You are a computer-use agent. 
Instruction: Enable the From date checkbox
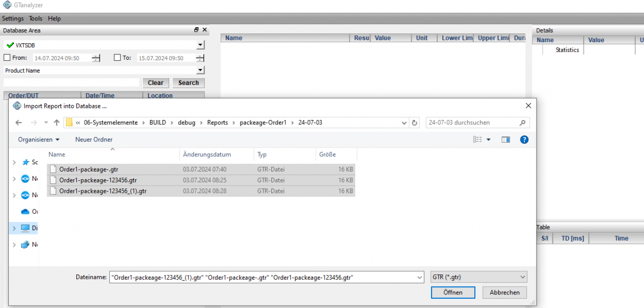7,58
